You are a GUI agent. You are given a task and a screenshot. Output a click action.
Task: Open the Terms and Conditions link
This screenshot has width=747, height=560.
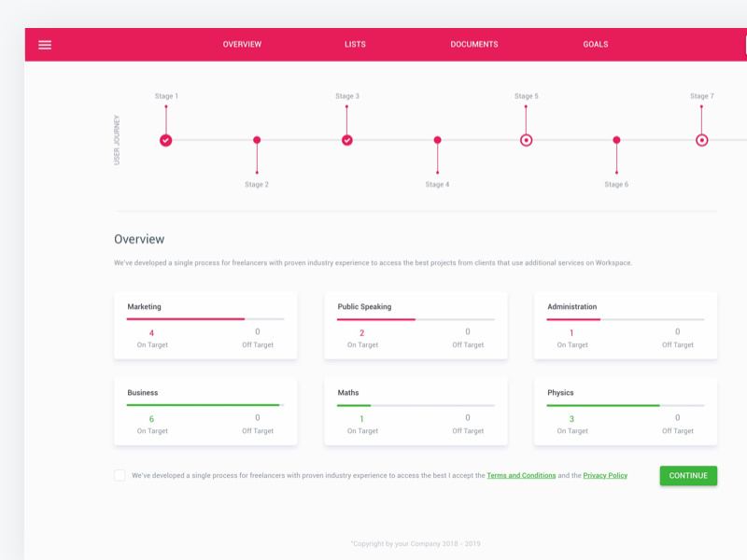click(x=521, y=475)
